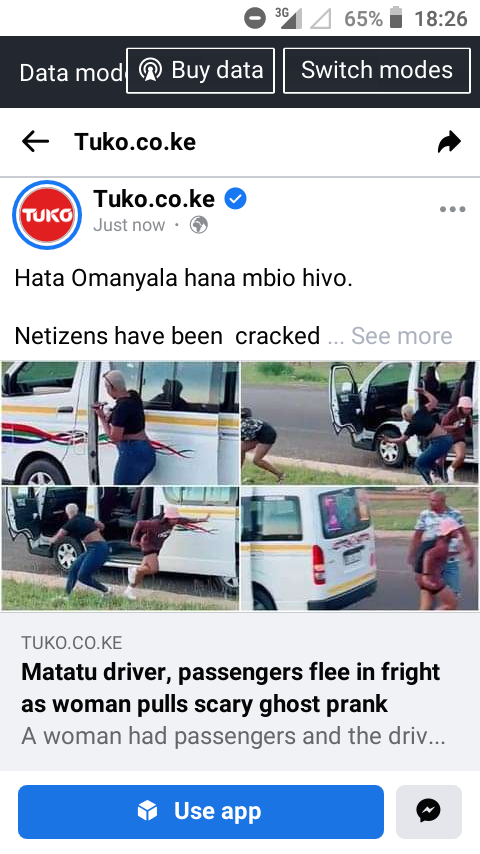Tap the top-right photo of people fleeing
Image resolution: width=480 pixels, height=854 pixels.
(x=360, y=423)
